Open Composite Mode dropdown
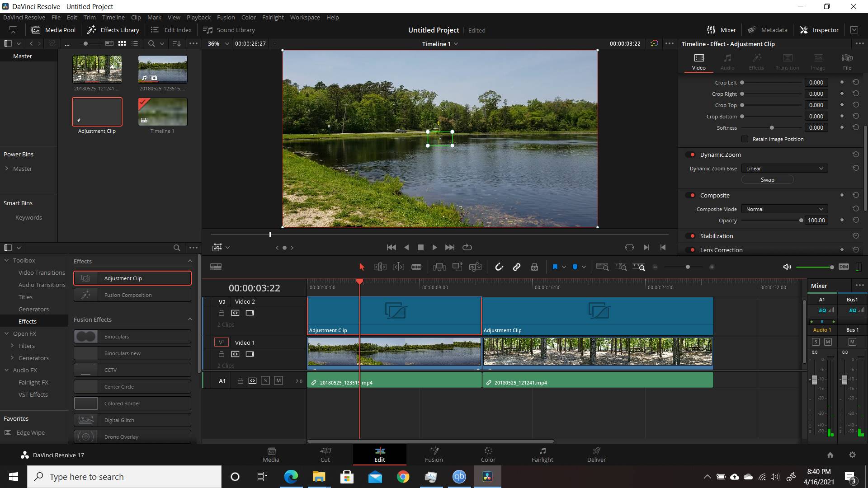868x488 pixels. tap(784, 209)
